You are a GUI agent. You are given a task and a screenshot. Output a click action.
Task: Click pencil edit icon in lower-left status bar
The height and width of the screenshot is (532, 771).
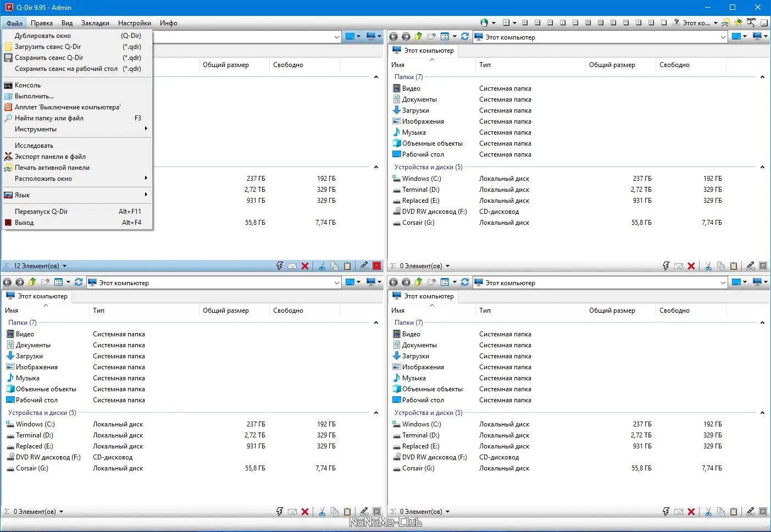(x=364, y=511)
